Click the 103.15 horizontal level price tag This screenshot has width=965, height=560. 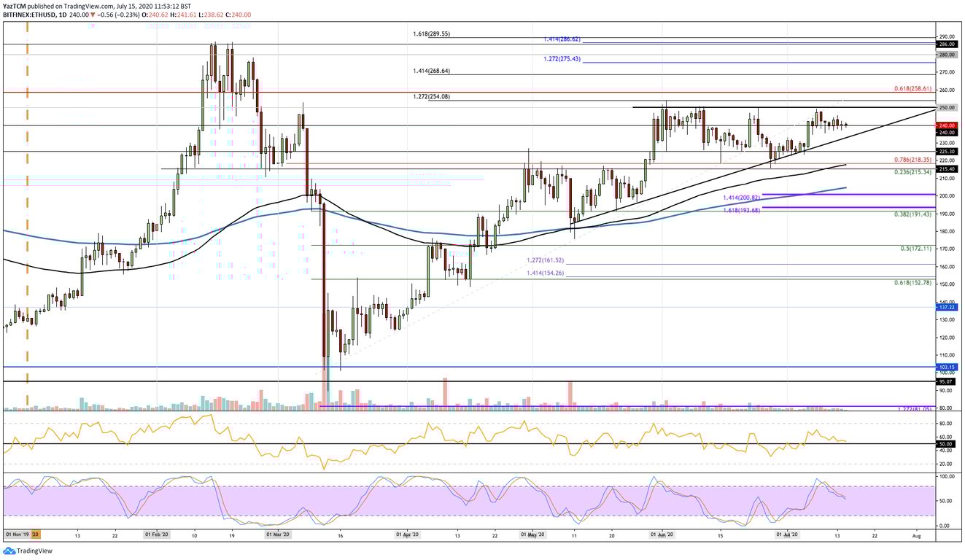click(x=946, y=367)
